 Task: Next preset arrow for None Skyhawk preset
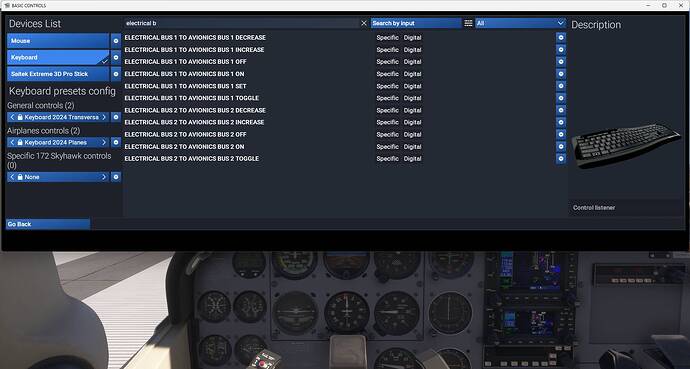click(104, 177)
